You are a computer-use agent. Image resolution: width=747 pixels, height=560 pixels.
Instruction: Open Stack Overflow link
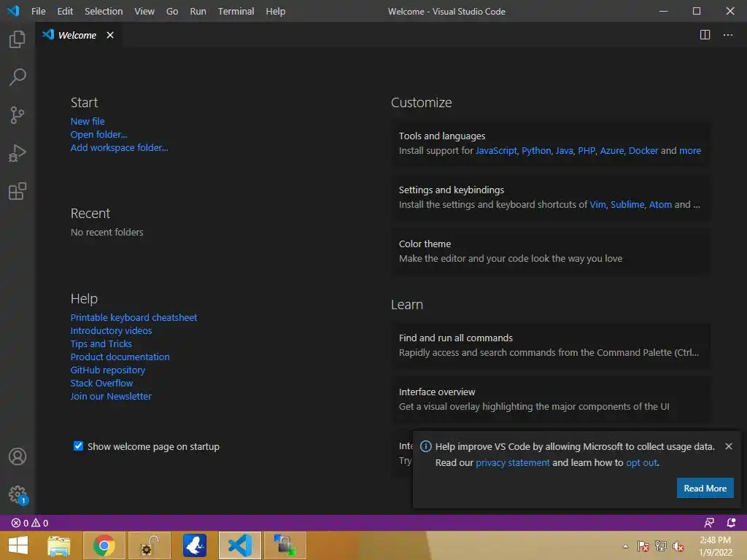101,383
